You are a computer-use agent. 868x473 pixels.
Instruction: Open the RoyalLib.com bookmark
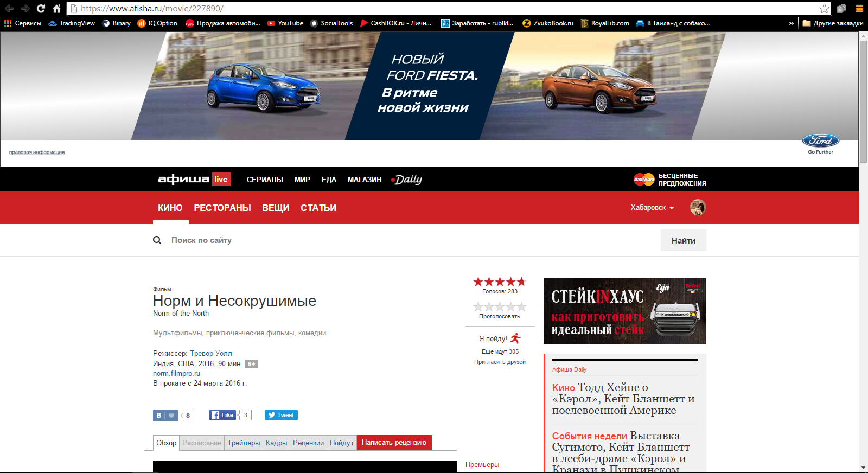605,23
